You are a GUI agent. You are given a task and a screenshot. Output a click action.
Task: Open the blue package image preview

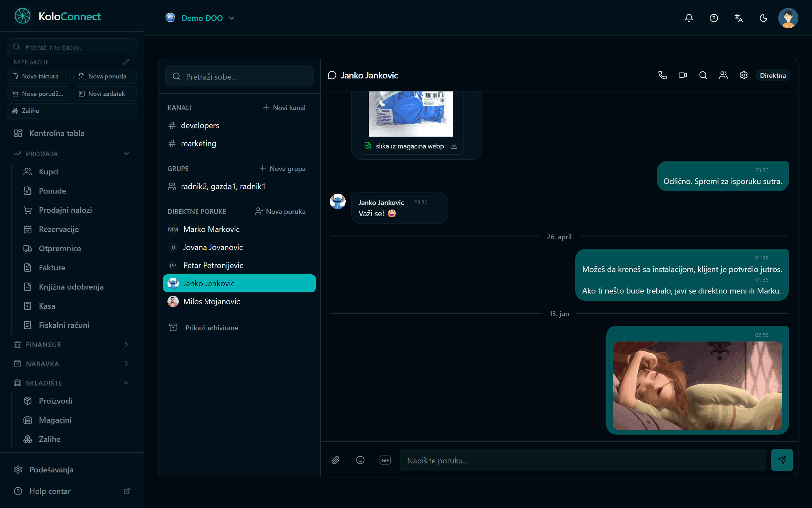(411, 113)
